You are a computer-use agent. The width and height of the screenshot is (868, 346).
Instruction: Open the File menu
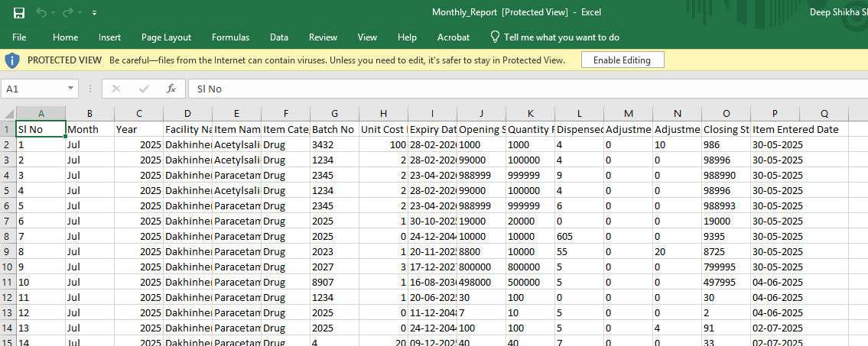coord(19,37)
